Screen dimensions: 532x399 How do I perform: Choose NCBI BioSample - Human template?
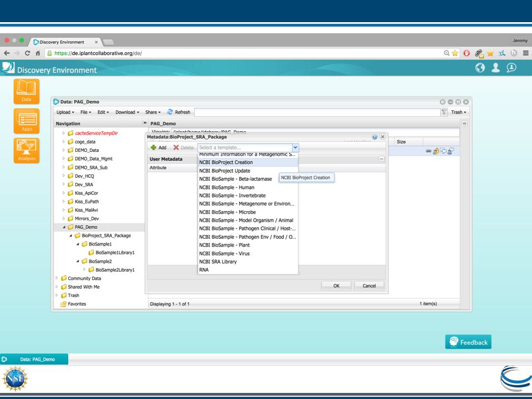coord(248,187)
